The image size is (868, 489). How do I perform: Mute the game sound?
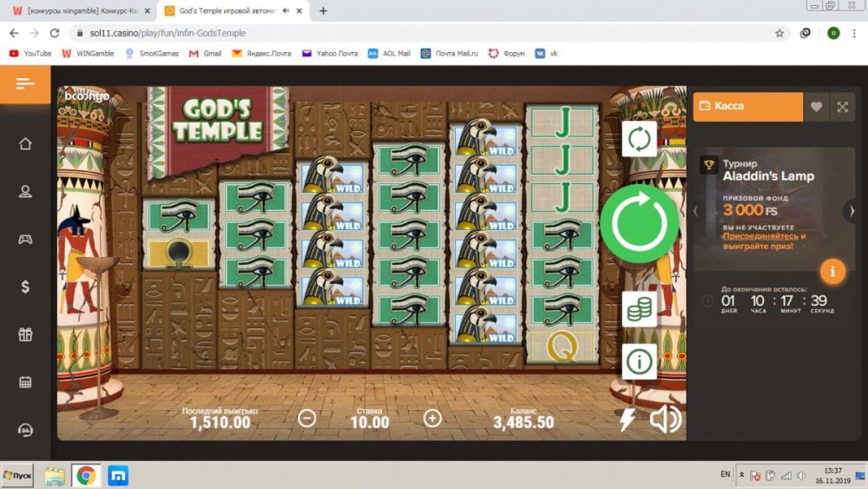tap(665, 420)
